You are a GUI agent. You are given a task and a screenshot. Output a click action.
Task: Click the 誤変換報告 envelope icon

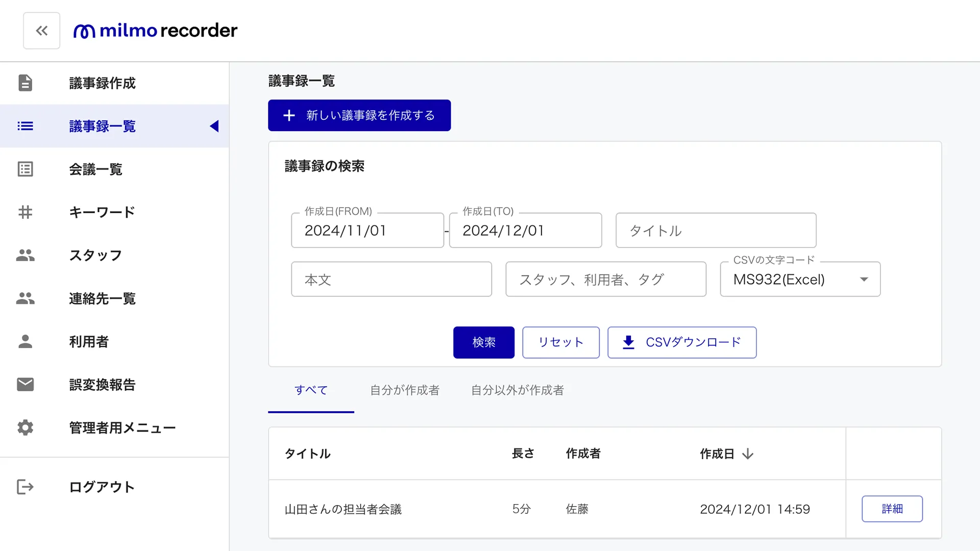(25, 384)
